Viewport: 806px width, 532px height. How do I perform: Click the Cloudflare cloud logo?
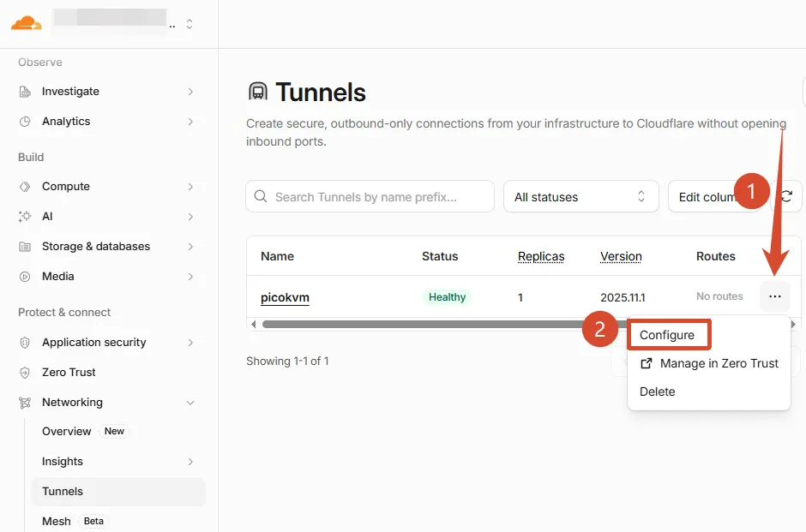pos(27,24)
